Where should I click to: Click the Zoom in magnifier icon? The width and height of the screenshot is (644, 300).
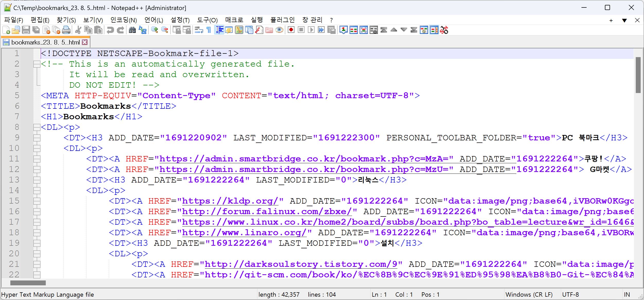click(x=154, y=30)
